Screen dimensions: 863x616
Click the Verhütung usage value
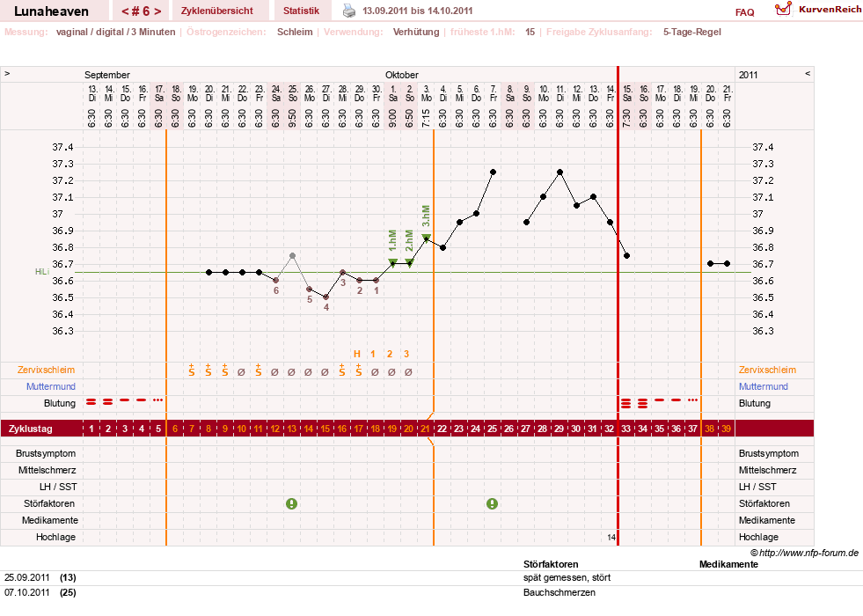pyautogui.click(x=416, y=32)
